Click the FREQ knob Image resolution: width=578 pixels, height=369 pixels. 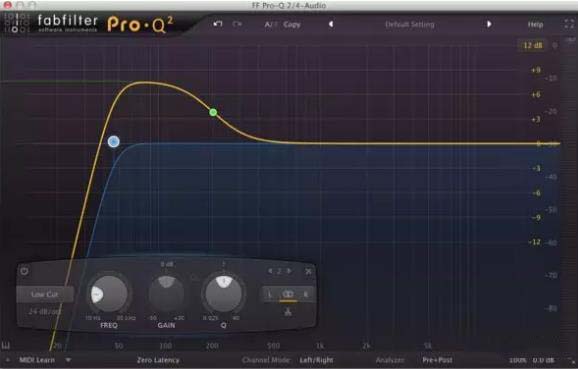click(109, 294)
